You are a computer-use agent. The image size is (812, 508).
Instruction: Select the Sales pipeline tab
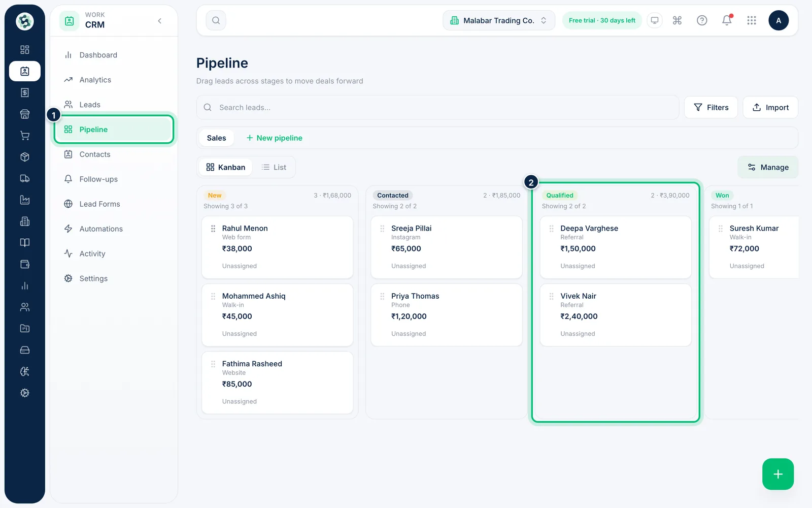coord(216,138)
